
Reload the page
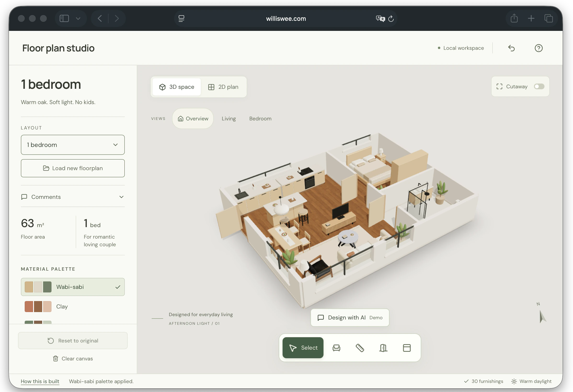coord(391,19)
